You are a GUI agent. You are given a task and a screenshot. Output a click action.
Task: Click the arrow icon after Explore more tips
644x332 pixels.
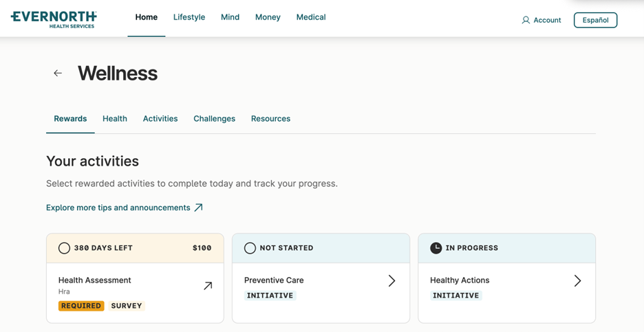pos(198,208)
